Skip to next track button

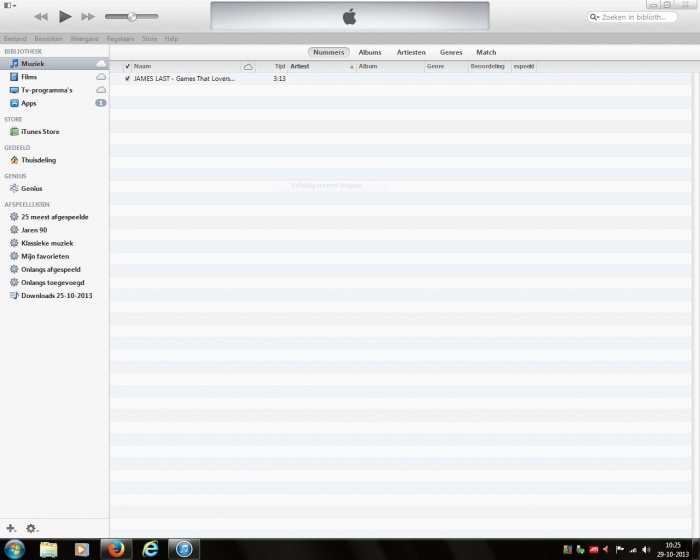88,17
